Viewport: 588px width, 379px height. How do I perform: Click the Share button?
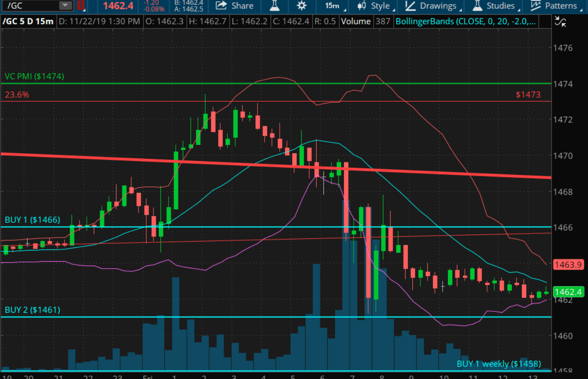(234, 6)
